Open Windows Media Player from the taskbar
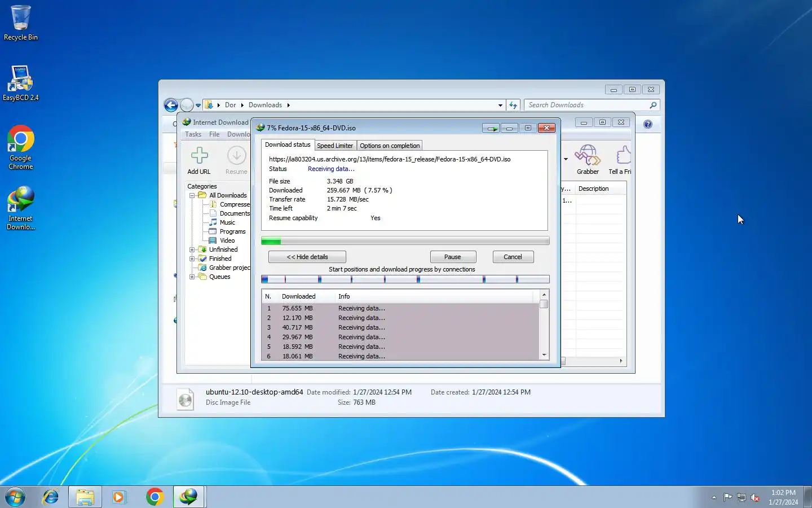 tap(119, 497)
